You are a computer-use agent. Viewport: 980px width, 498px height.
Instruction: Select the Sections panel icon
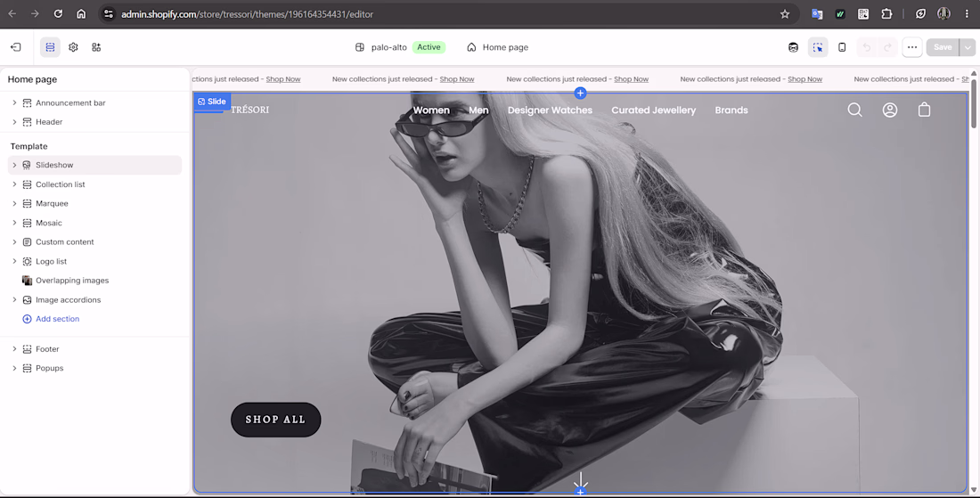pyautogui.click(x=50, y=47)
